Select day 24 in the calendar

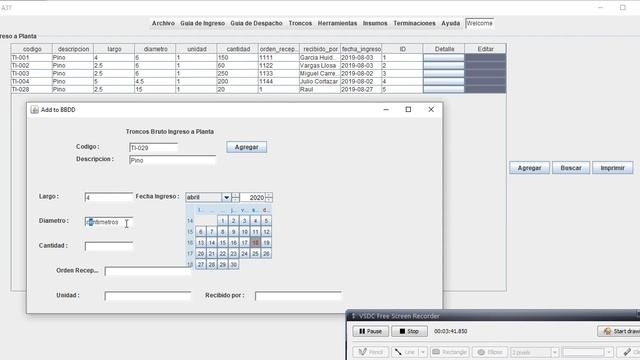(244, 253)
